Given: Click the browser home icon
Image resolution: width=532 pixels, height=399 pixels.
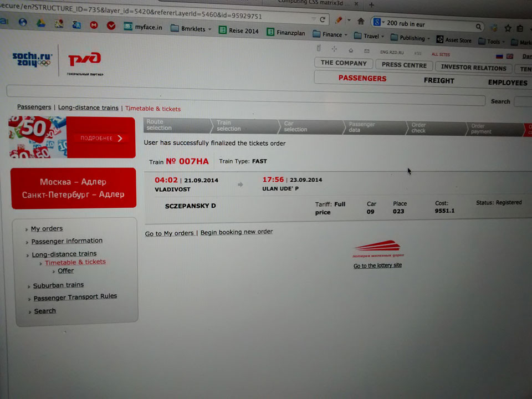Looking at the screenshot, I should click(361, 22).
